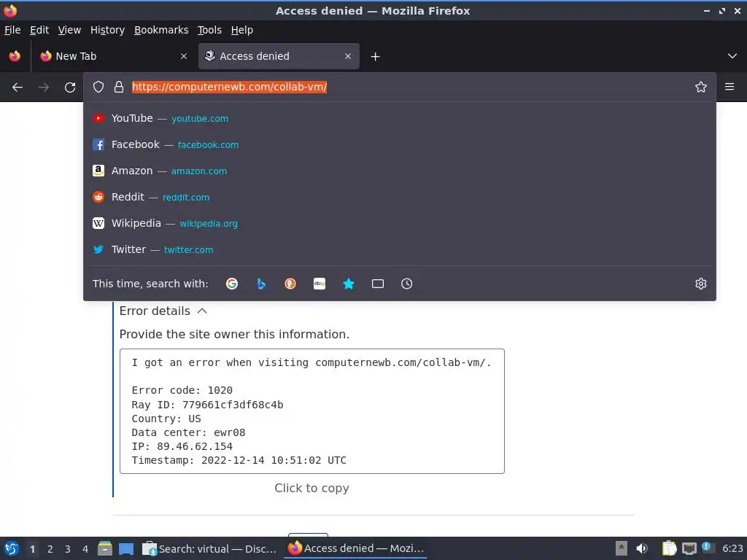Screen dimensions: 747x560
Task: Choose YouTube suggestion in URL dropdown
Action: (x=400, y=118)
